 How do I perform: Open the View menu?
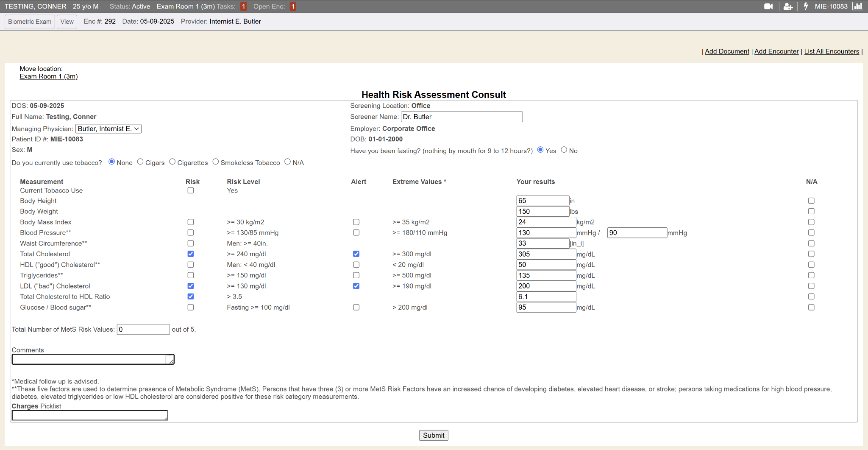pyautogui.click(x=67, y=22)
